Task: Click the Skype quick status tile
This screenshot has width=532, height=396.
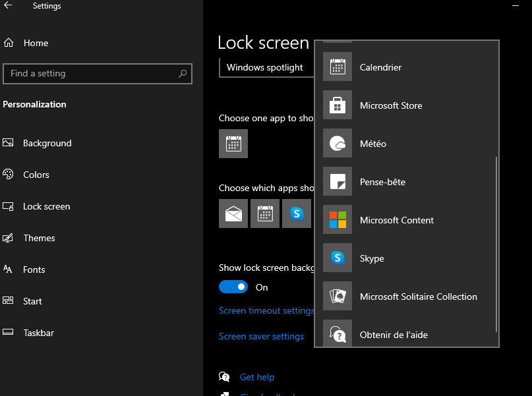Action: (x=297, y=213)
